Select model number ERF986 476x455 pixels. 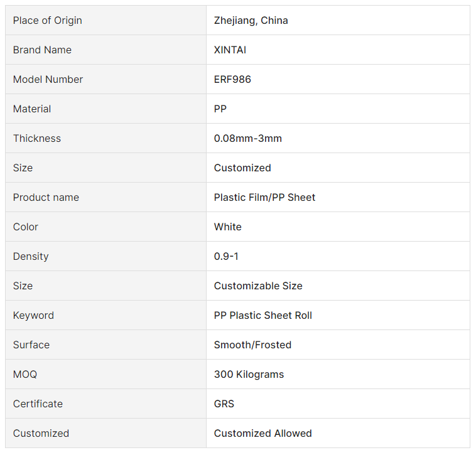pyautogui.click(x=232, y=80)
